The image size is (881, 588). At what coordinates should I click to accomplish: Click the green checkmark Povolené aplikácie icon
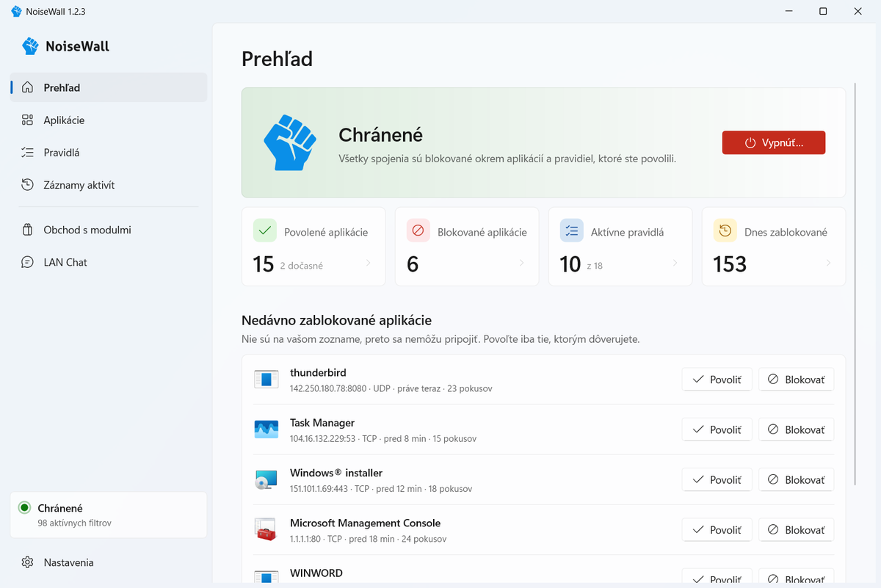[x=265, y=231]
